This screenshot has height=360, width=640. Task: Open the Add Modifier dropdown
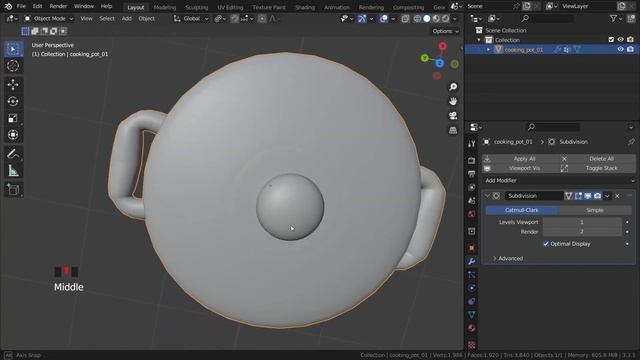tap(559, 180)
